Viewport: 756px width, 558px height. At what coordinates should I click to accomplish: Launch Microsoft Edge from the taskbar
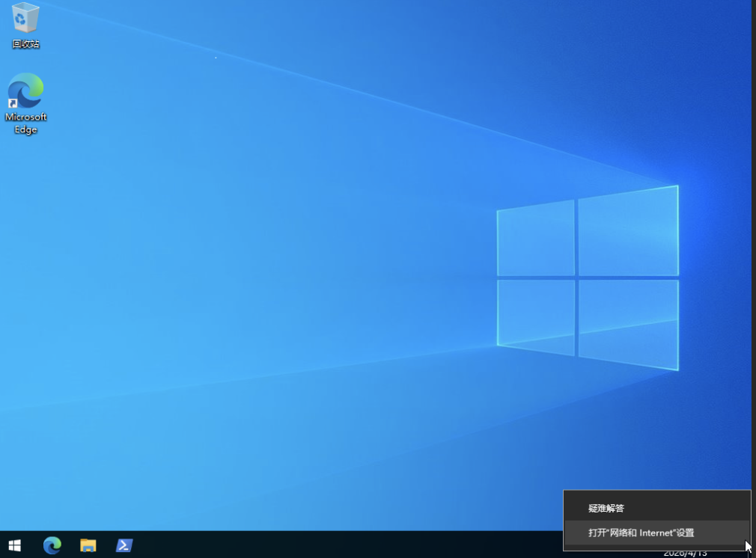click(x=52, y=545)
